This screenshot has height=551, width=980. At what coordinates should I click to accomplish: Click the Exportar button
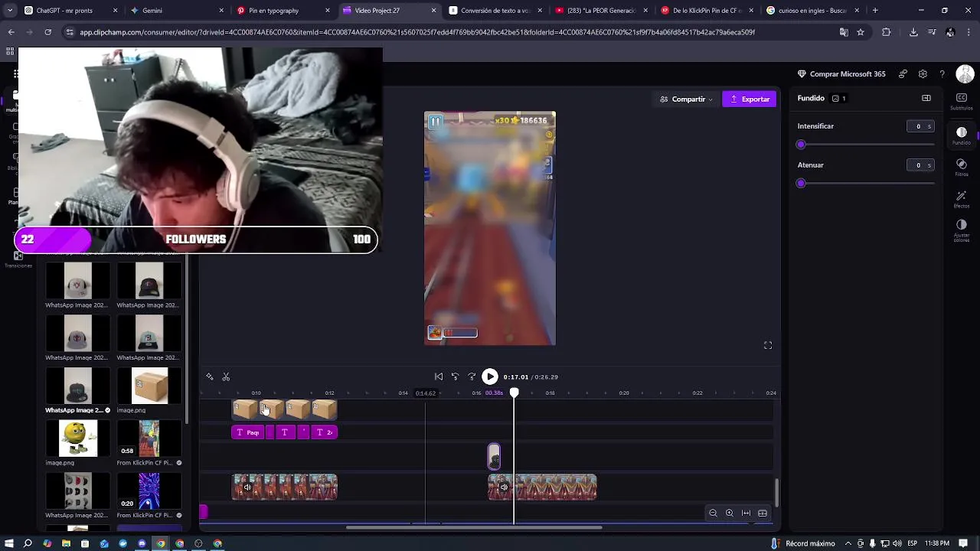(x=750, y=99)
